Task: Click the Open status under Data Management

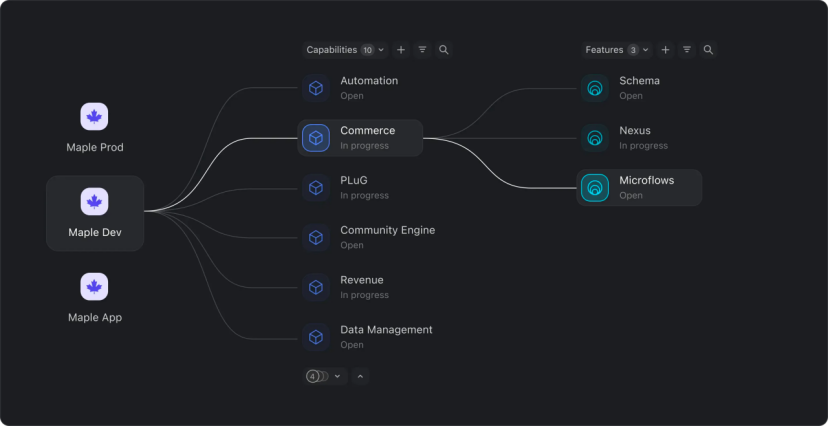Action: pyautogui.click(x=352, y=345)
